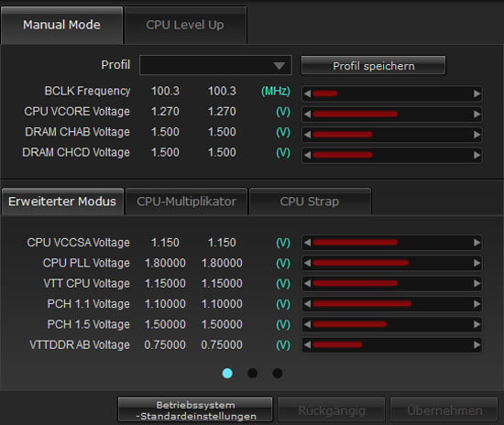504x425 pixels.
Task: Increase PCH 1.5 Voltage with right arrow
Action: (477, 324)
